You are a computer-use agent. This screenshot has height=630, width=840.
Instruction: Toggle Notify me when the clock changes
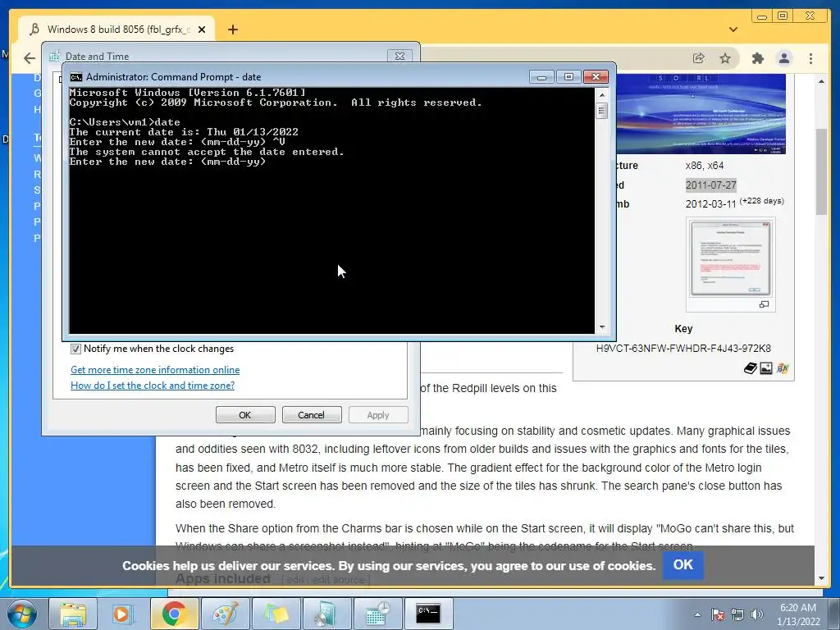[x=75, y=349]
